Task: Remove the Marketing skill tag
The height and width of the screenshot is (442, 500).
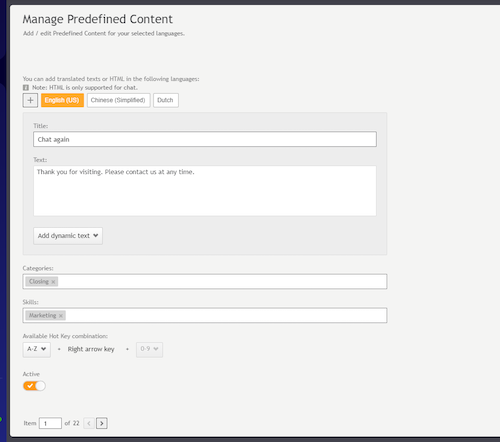Action: (61, 316)
